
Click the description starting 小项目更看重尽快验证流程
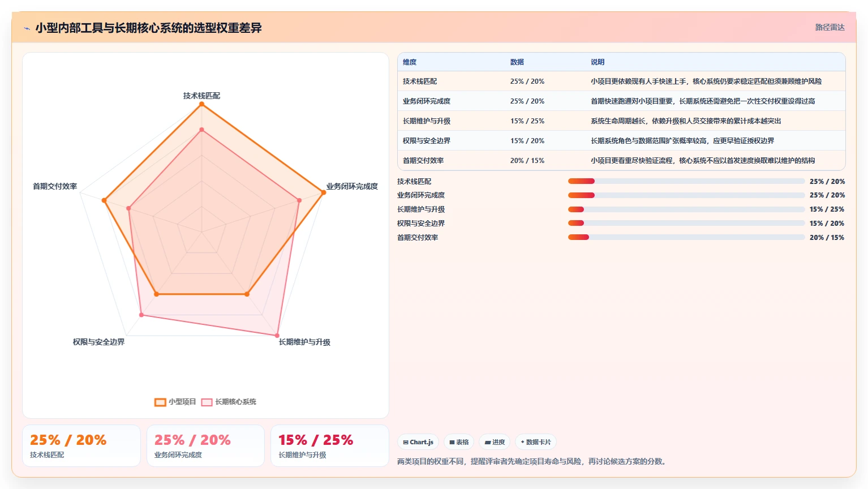coord(703,161)
